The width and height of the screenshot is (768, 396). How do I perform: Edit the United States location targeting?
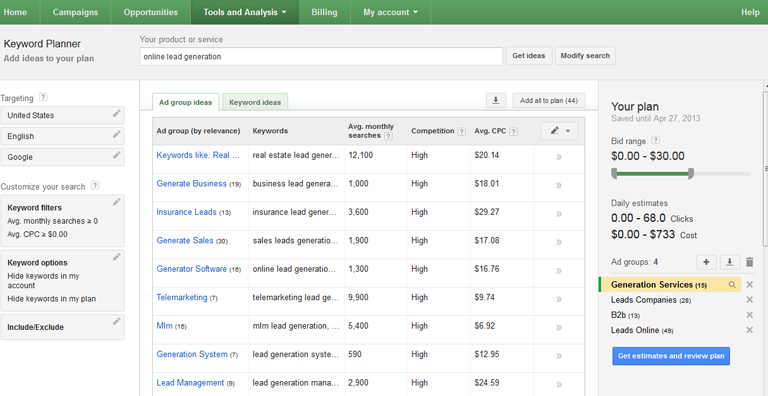coord(116,114)
